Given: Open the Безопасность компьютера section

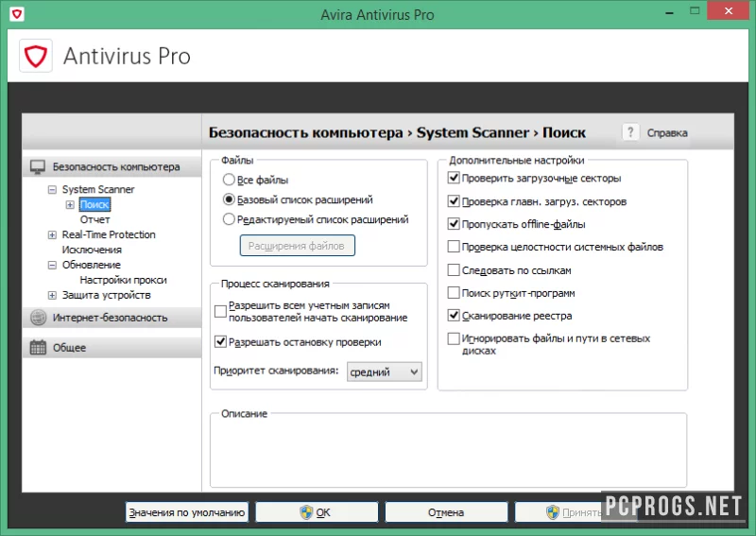Looking at the screenshot, I should click(112, 167).
